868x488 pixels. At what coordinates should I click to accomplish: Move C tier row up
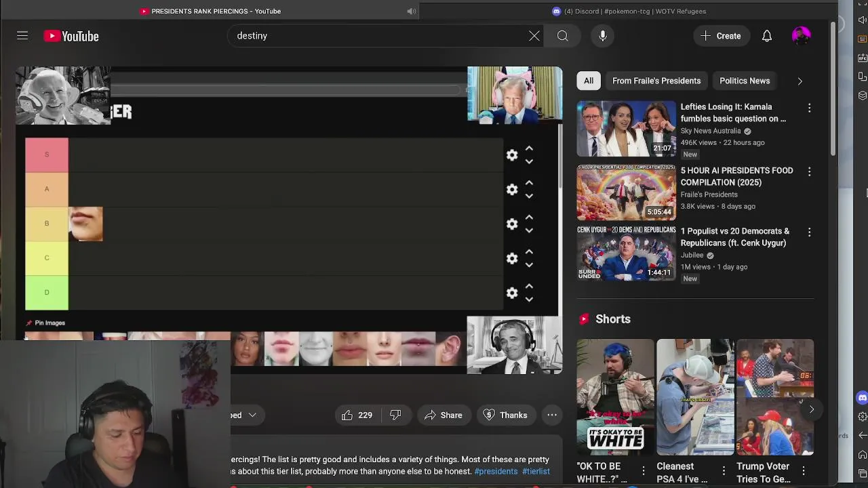click(529, 252)
